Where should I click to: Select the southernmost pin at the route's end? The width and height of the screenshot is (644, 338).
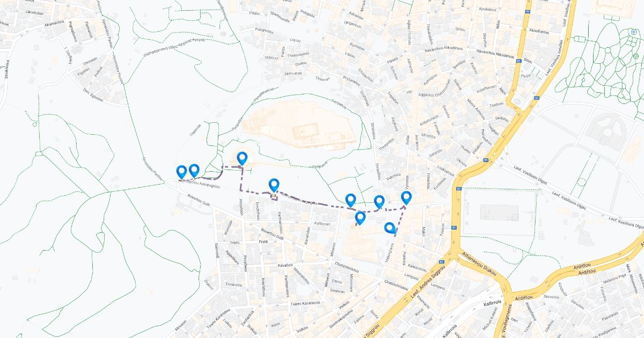(390, 229)
